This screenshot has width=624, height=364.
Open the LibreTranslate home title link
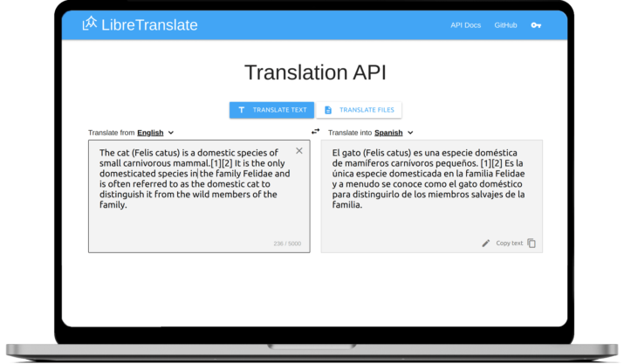(x=149, y=24)
